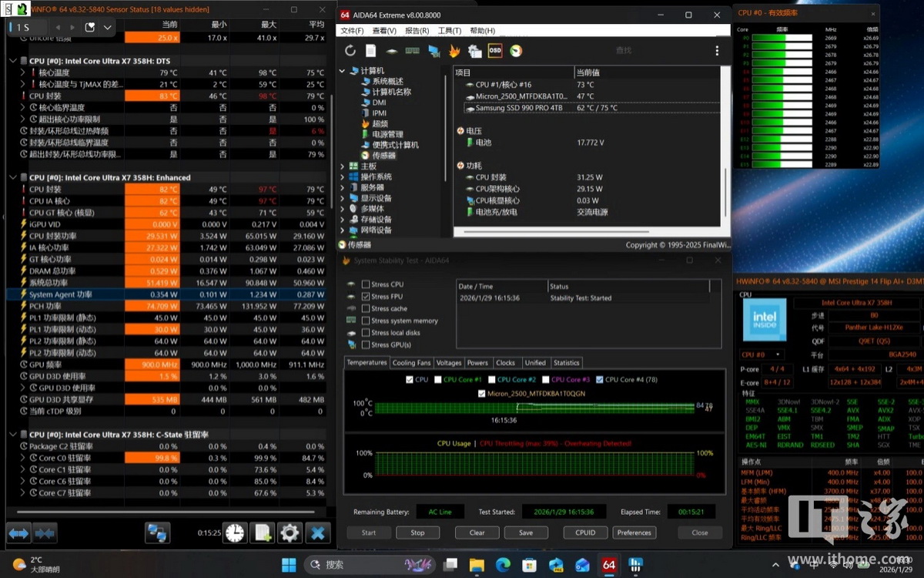Open Microsoft Edge from the taskbar
The image size is (924, 578).
point(503,565)
